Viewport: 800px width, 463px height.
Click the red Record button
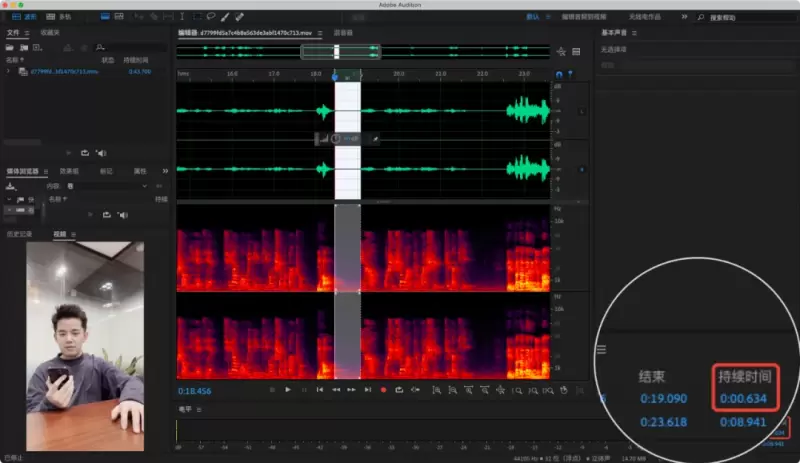[x=383, y=389]
